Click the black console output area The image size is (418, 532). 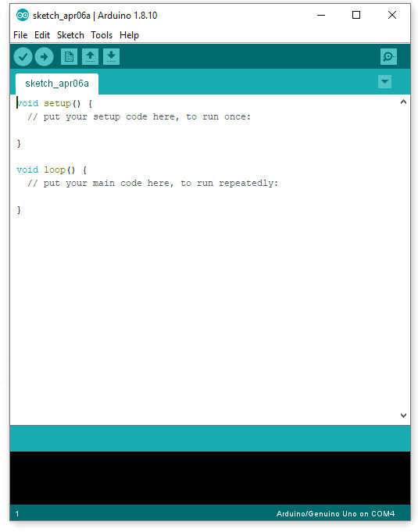pyautogui.click(x=210, y=478)
